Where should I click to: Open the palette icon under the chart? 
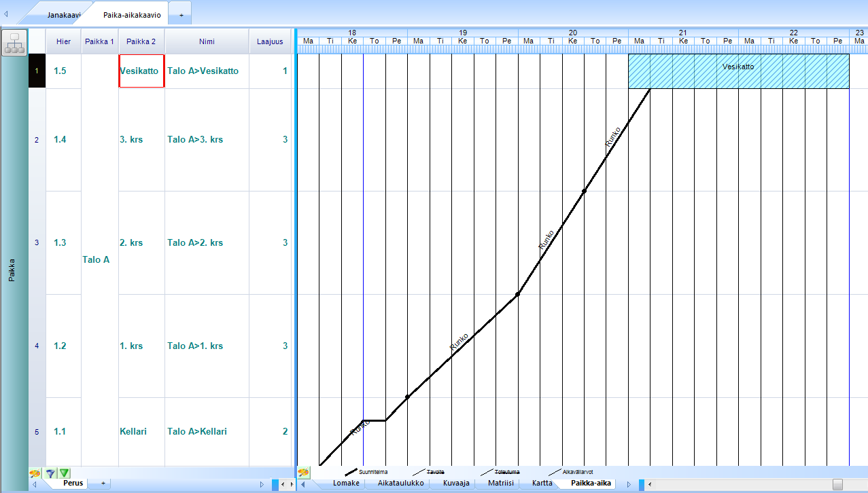[x=304, y=473]
